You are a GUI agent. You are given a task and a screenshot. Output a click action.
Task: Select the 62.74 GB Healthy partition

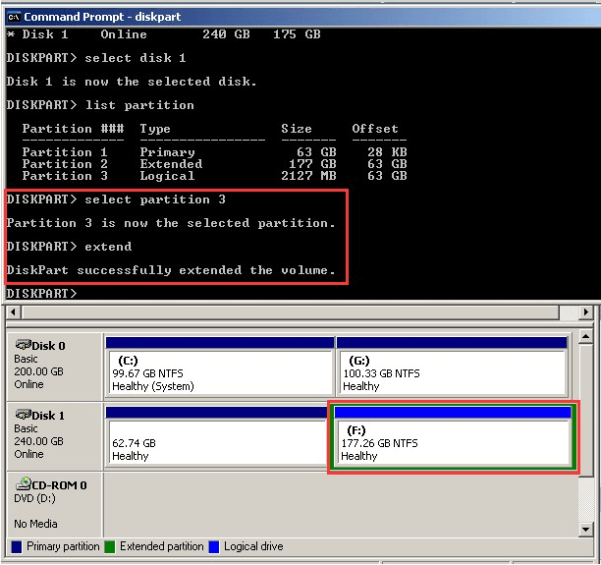(216, 437)
